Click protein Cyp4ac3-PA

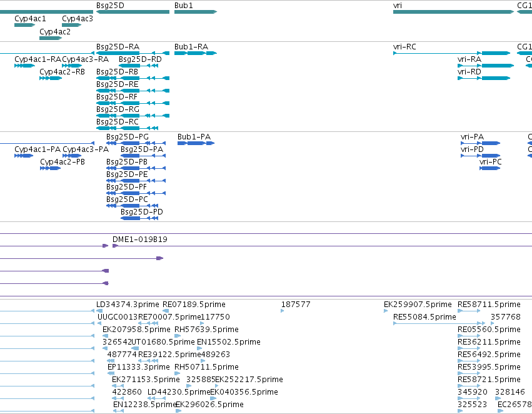pyautogui.click(x=72, y=156)
